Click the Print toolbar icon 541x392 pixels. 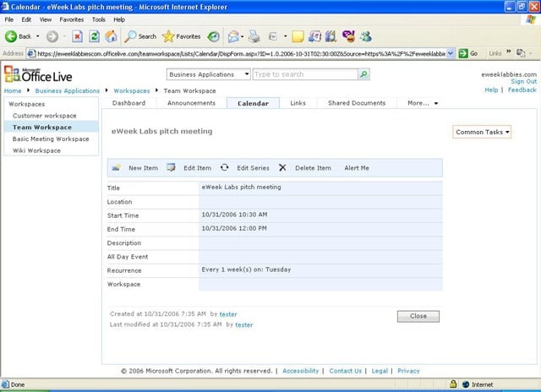coord(254,36)
